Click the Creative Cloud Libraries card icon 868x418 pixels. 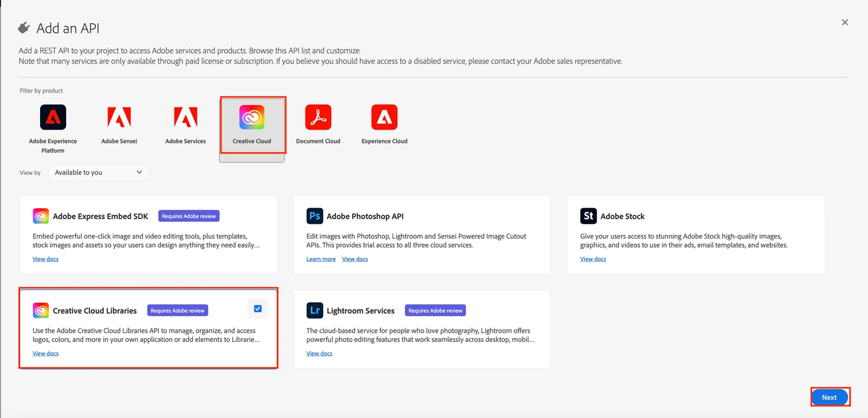click(x=41, y=311)
